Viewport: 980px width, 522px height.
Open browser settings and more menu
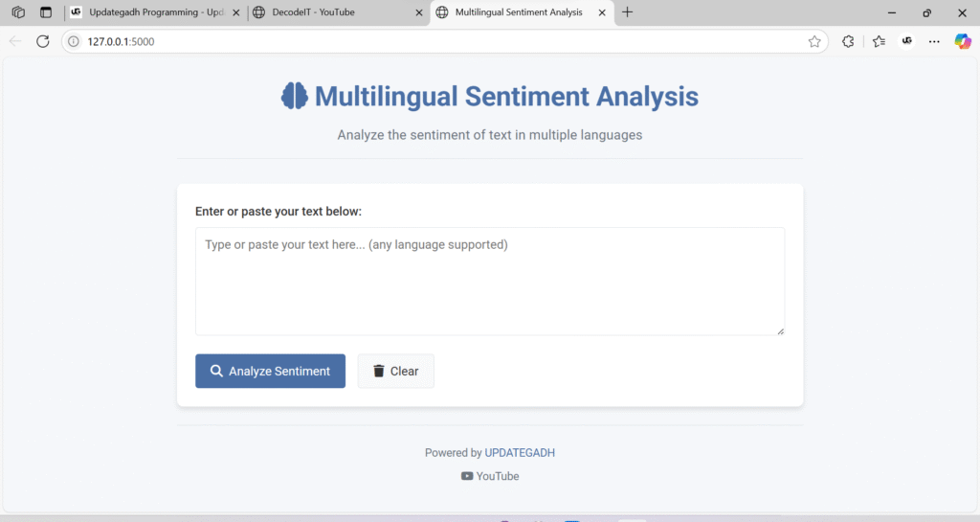click(934, 41)
